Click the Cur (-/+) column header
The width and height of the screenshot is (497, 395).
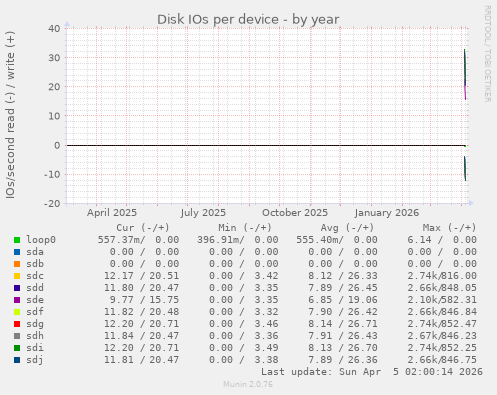click(143, 228)
